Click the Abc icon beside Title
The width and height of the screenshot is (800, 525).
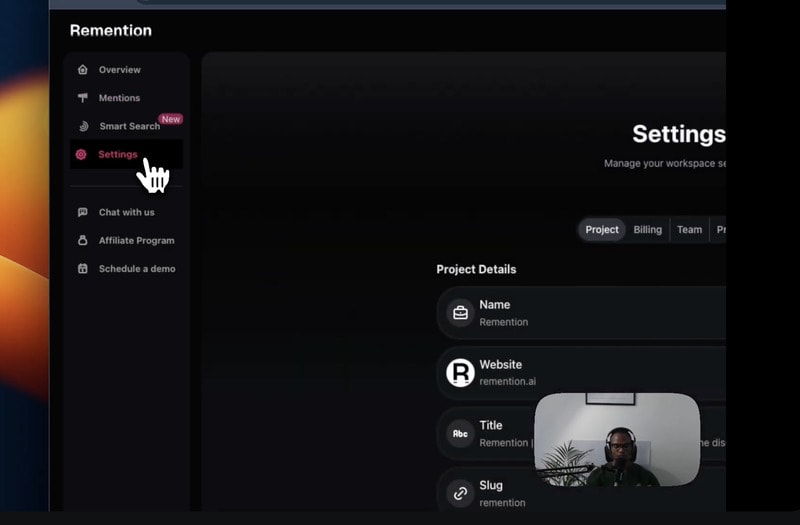coord(460,433)
